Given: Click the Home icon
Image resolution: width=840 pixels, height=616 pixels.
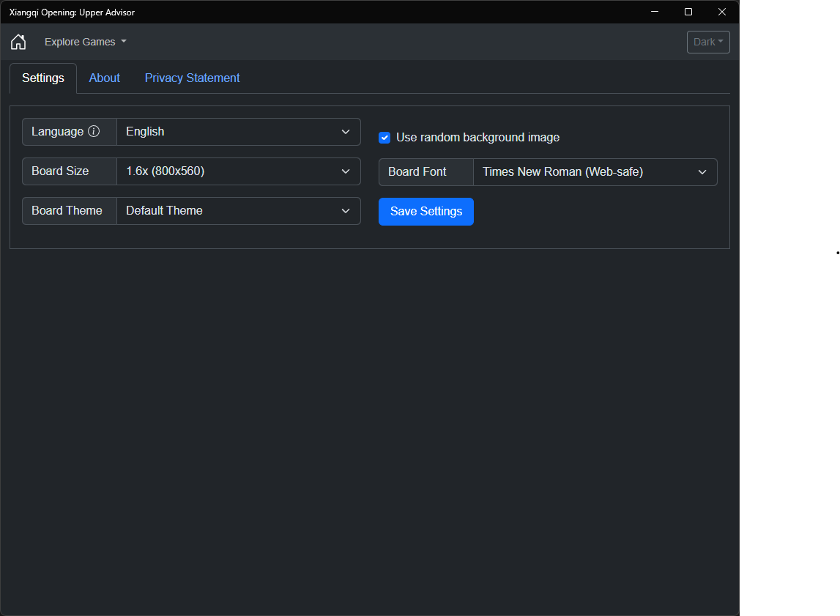Looking at the screenshot, I should pos(18,42).
